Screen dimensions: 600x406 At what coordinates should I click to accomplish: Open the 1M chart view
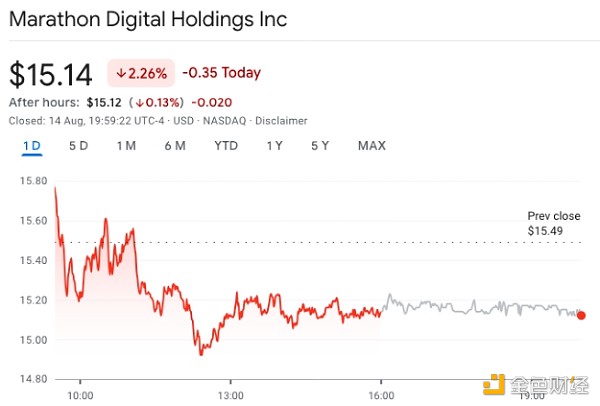pos(126,146)
